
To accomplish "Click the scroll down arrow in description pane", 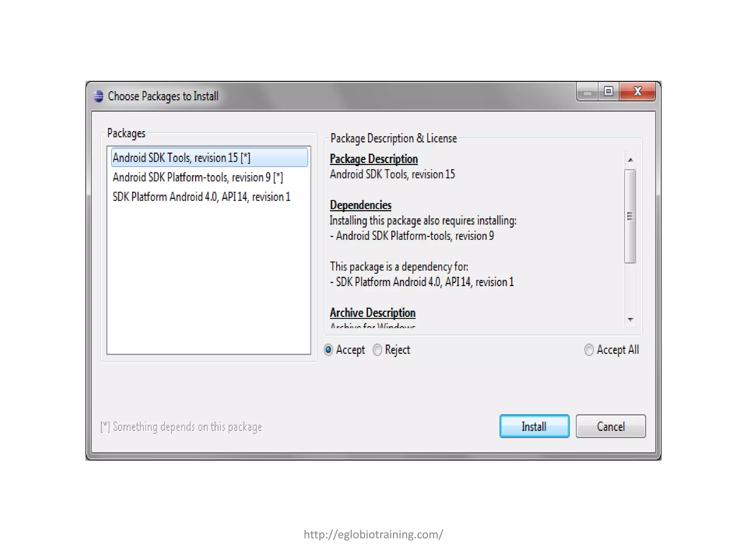I will [630, 319].
